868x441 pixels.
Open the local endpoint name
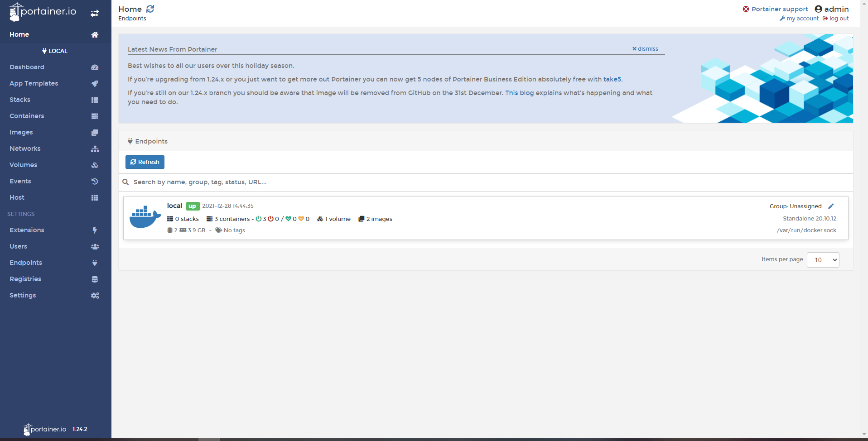click(x=174, y=206)
